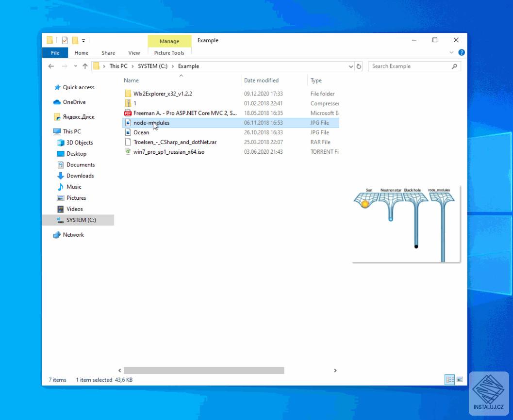Viewport: 513px width, 420px height.
Task: Go back with the left arrow
Action: [x=51, y=66]
